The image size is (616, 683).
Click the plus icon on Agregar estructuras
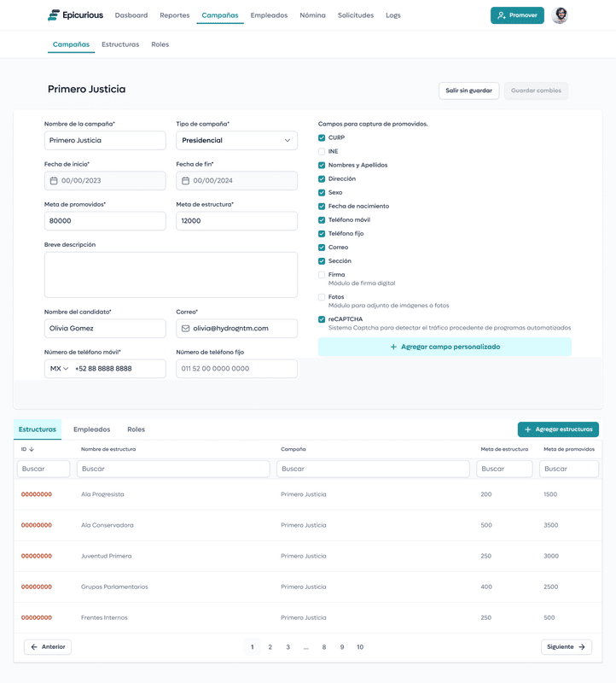click(x=528, y=429)
